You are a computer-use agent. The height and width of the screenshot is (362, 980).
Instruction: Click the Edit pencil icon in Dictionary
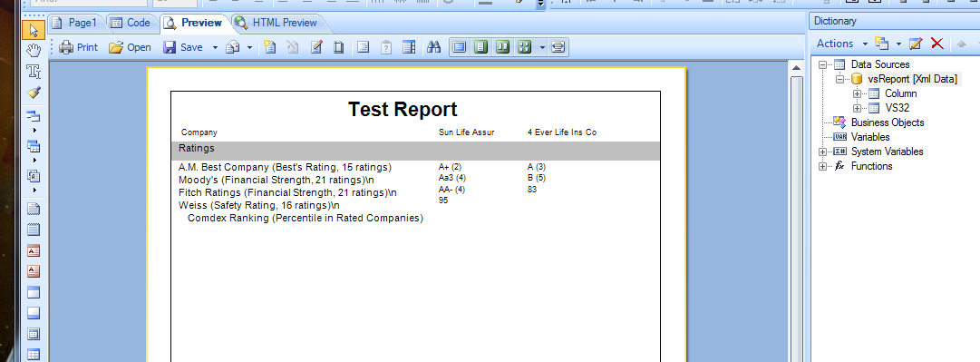point(916,44)
